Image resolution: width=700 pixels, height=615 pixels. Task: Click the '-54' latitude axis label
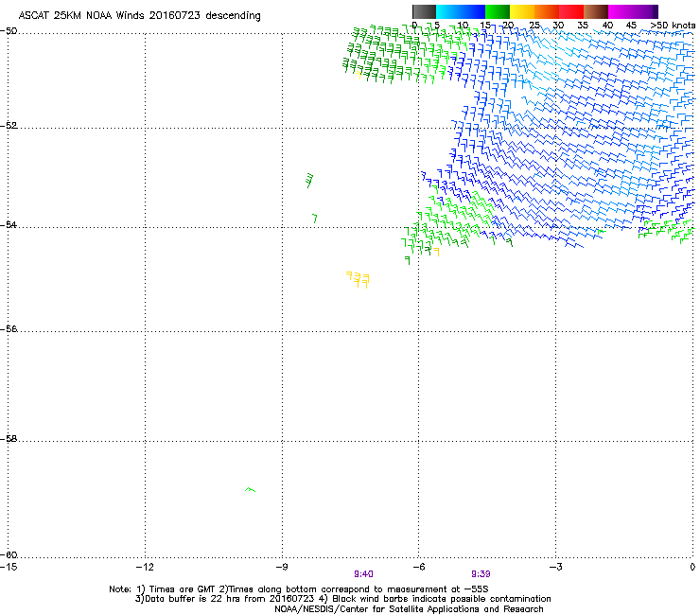click(9, 224)
